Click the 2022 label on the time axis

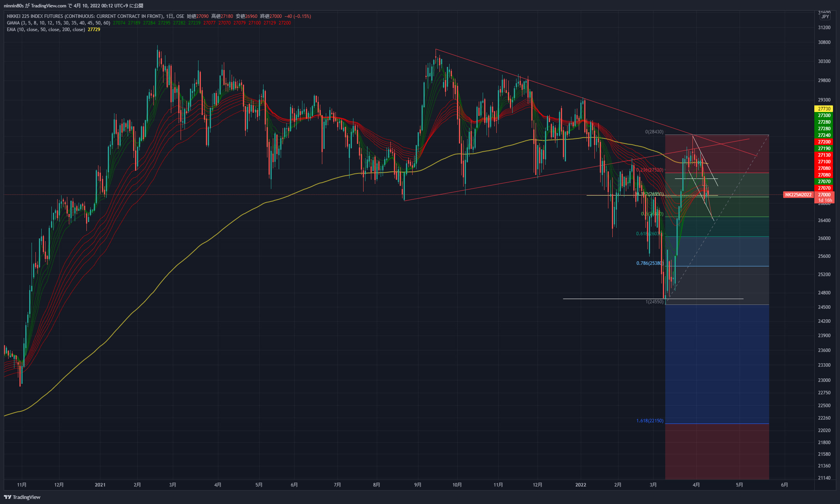[580, 485]
